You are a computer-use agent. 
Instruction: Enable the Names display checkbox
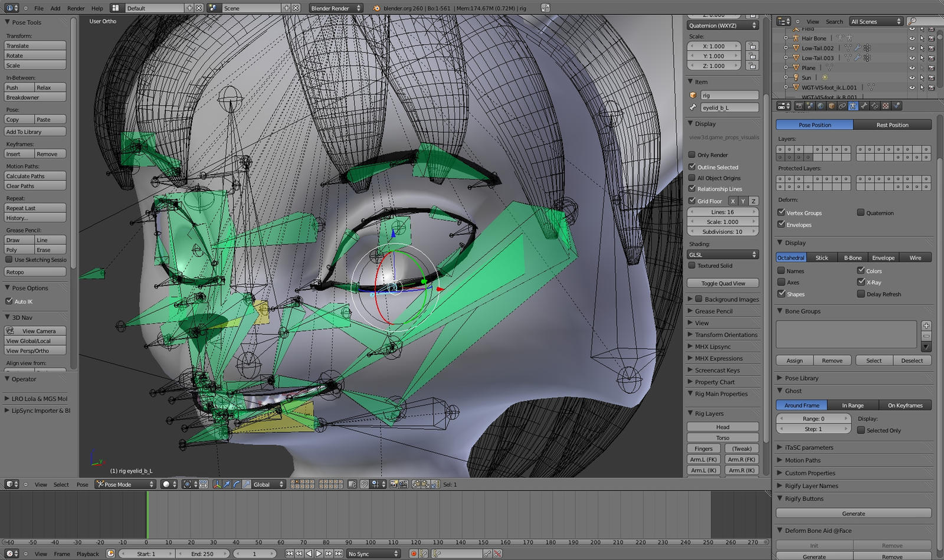pyautogui.click(x=781, y=271)
